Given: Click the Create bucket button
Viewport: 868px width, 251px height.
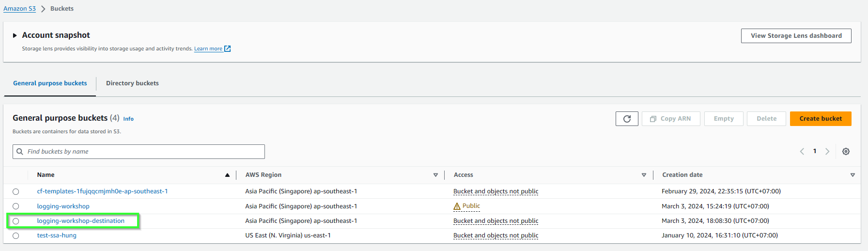Looking at the screenshot, I should [821, 119].
